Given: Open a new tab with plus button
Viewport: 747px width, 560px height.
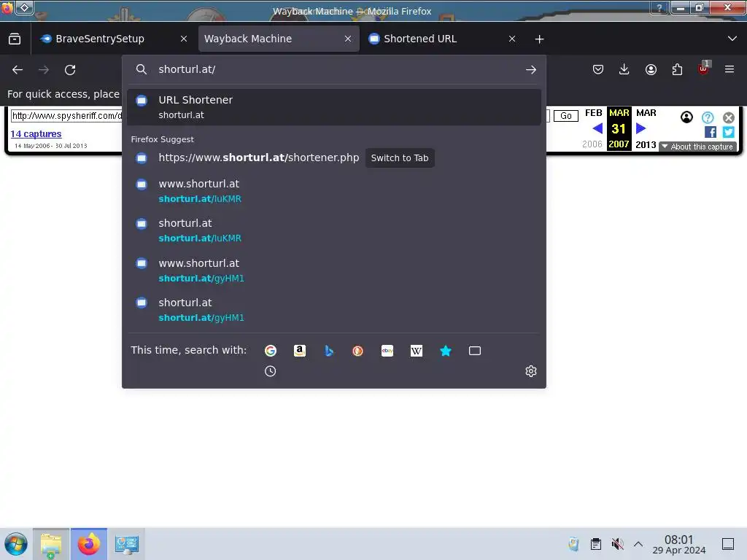Looking at the screenshot, I should (x=539, y=39).
